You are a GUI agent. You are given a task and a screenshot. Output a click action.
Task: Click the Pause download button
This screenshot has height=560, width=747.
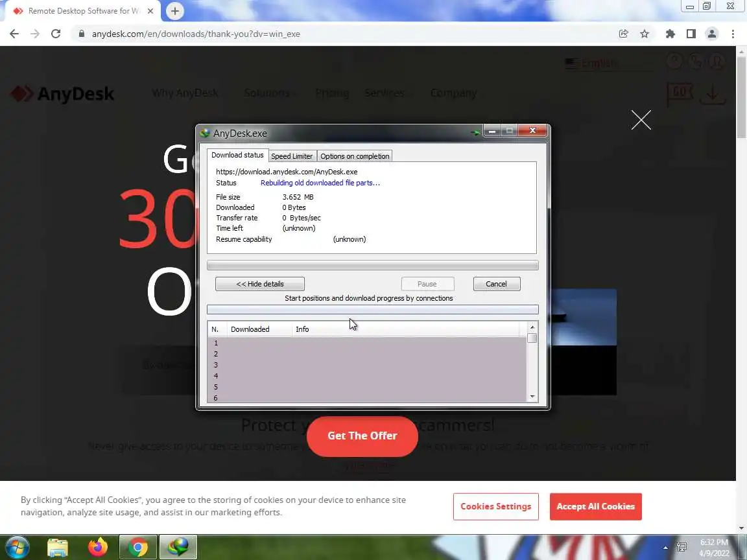(x=427, y=284)
